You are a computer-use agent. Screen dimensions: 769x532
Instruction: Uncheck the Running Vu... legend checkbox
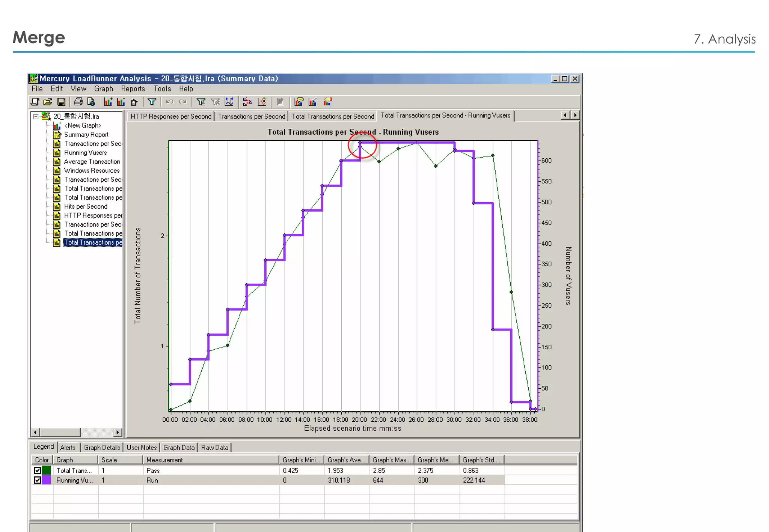pyautogui.click(x=37, y=480)
